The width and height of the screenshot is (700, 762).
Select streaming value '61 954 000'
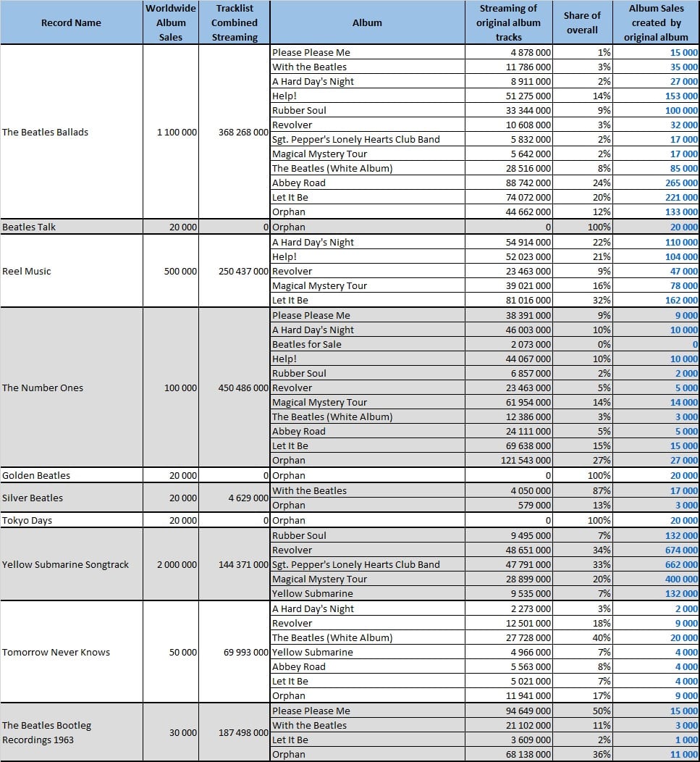pyautogui.click(x=528, y=403)
